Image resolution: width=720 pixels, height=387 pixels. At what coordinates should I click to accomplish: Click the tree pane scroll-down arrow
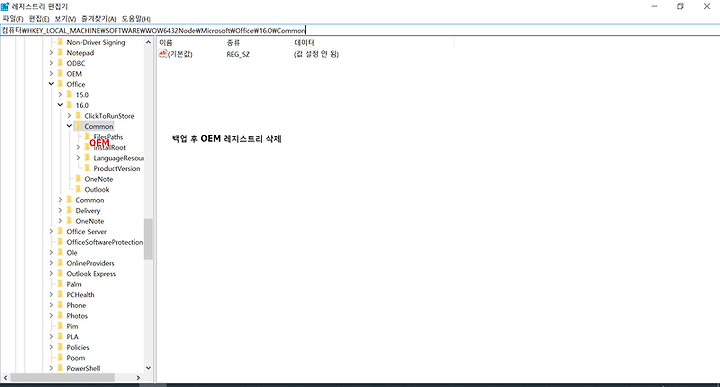pyautogui.click(x=148, y=368)
